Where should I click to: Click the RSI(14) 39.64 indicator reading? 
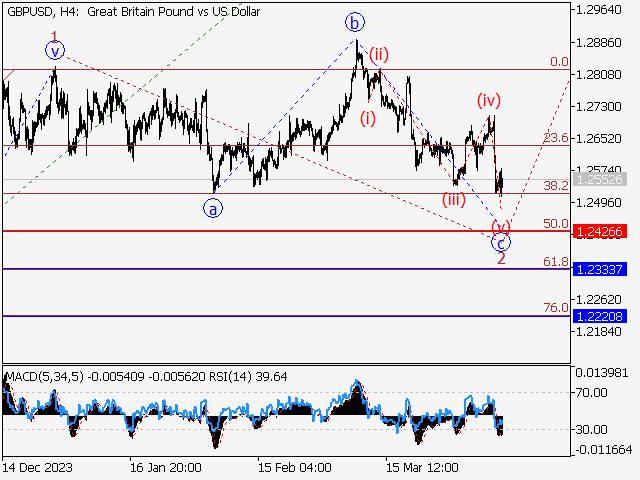[248, 376]
